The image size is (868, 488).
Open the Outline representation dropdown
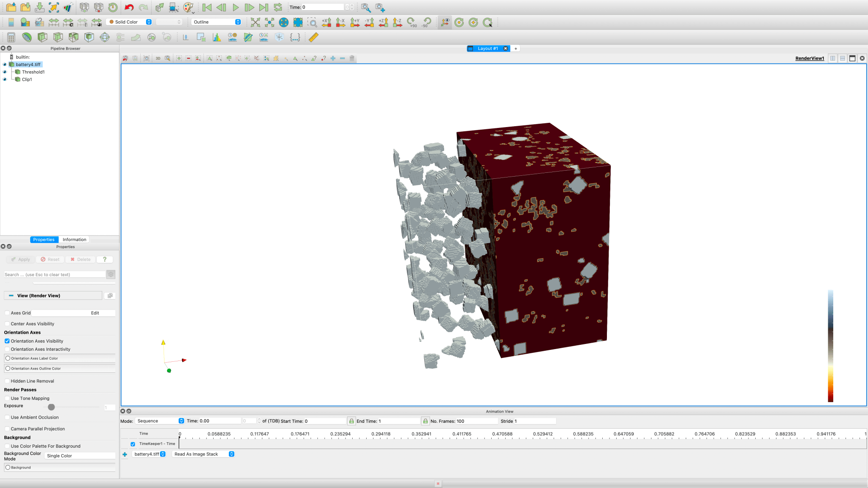click(x=216, y=22)
